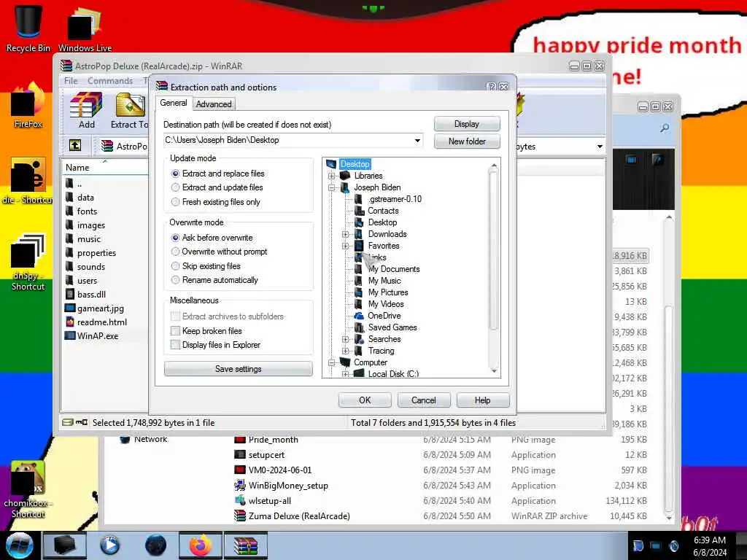Click the clock in the system tray
747x560 pixels.
pos(710,545)
